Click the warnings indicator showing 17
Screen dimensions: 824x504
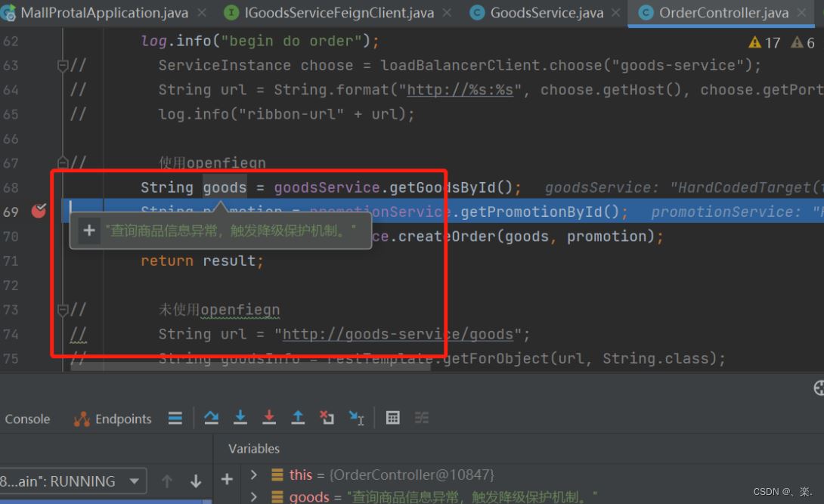[764, 42]
